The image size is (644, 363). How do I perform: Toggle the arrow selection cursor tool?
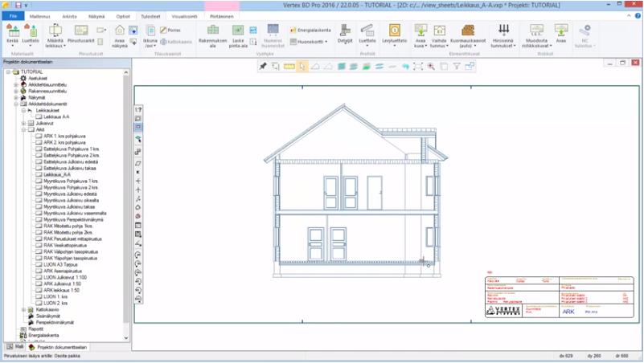click(301, 66)
